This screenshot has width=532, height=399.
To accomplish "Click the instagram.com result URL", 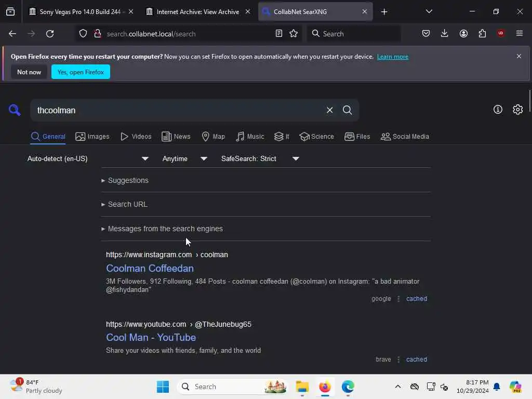I will point(167,255).
